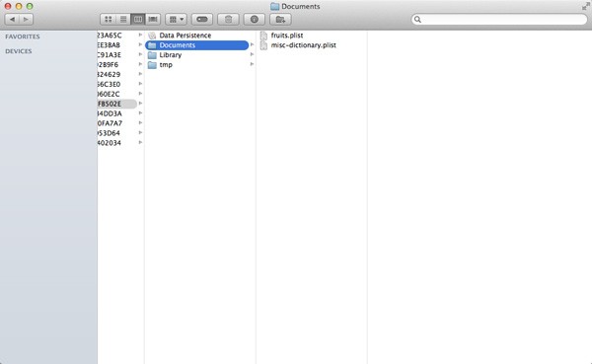Image resolution: width=592 pixels, height=364 pixels.
Task: Click the path toggle toolbar button
Action: click(x=202, y=20)
